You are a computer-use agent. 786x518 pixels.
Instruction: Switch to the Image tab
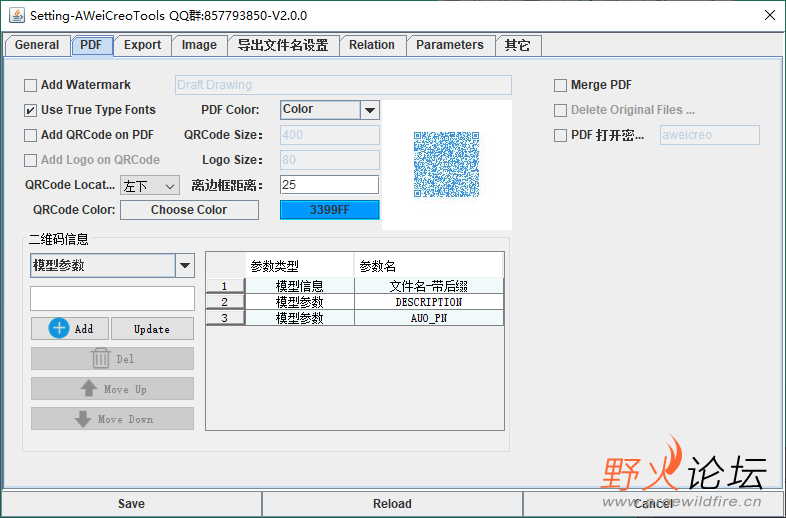point(200,45)
